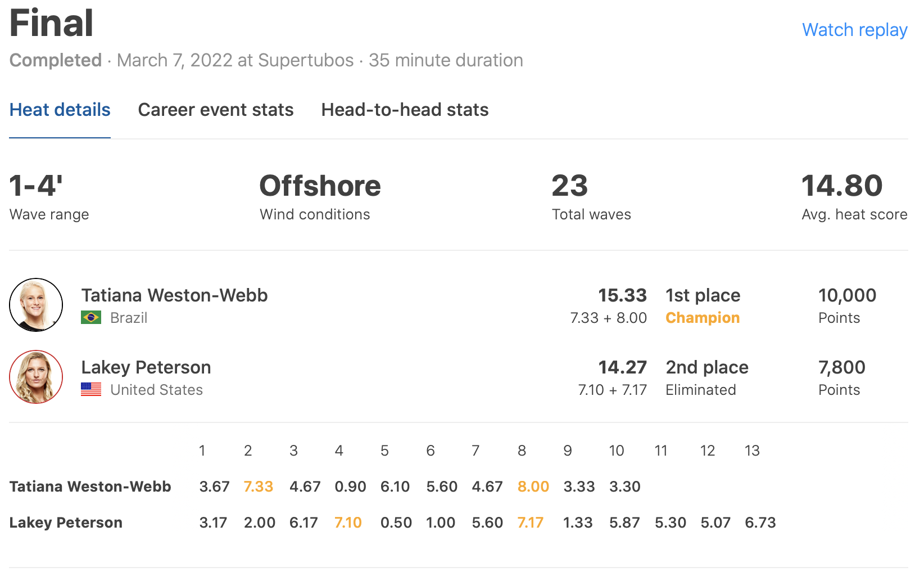Click the Brazil flag icon
This screenshot has width=924, height=576.
tap(91, 318)
